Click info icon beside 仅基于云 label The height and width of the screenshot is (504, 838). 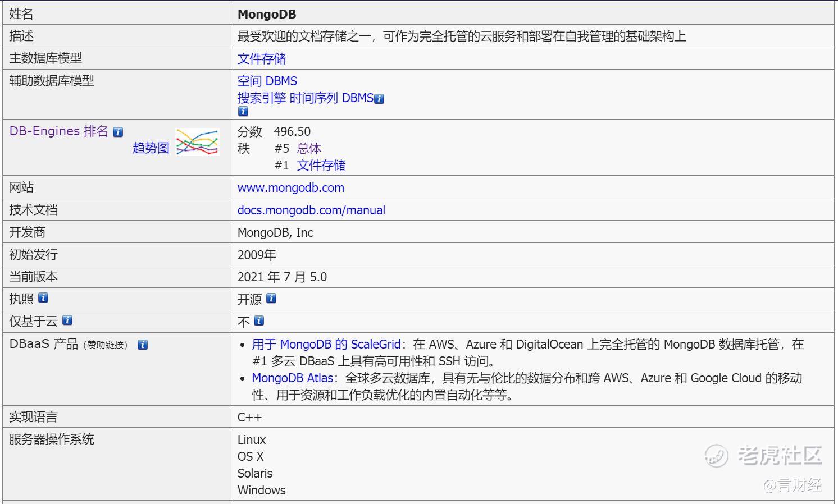pyautogui.click(x=67, y=320)
